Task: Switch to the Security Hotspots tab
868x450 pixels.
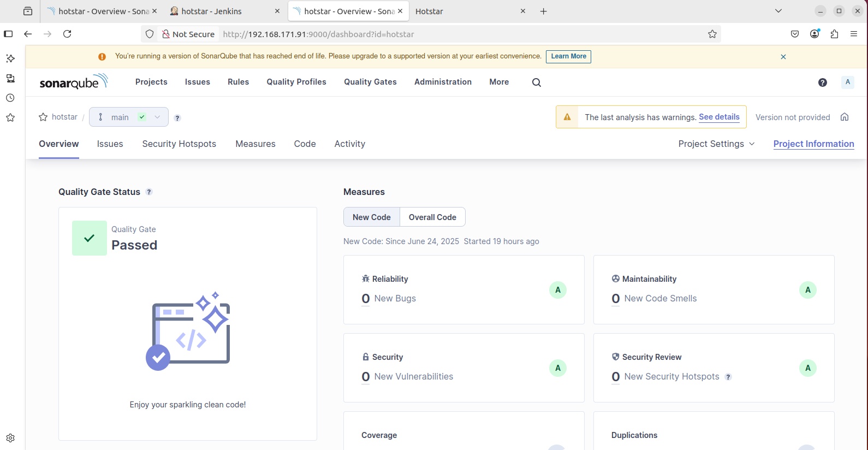Action: (x=179, y=144)
